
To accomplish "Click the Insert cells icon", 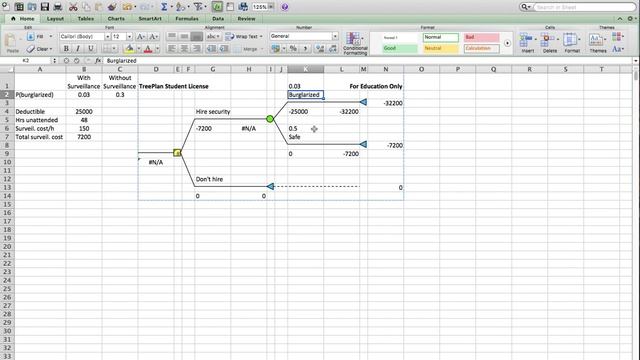I will [527, 42].
